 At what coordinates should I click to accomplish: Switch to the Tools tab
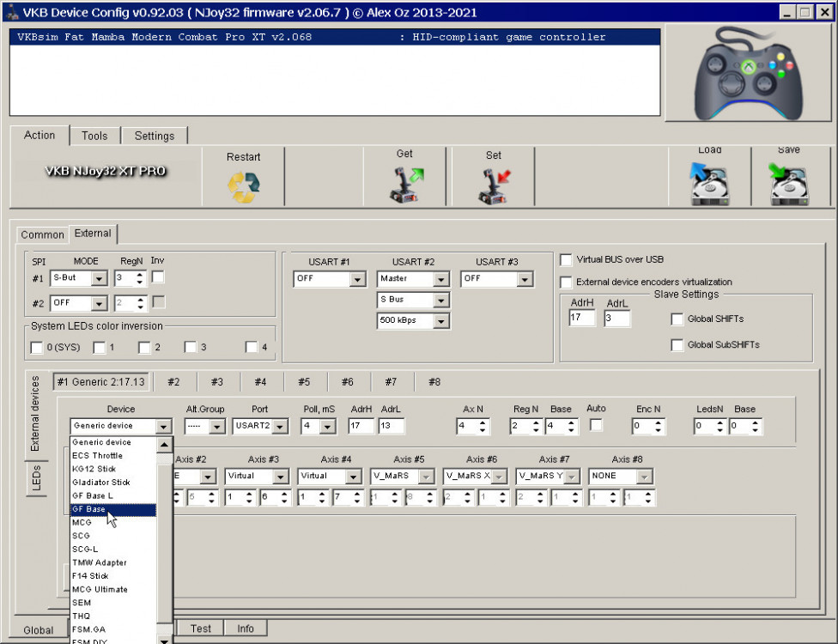point(94,136)
